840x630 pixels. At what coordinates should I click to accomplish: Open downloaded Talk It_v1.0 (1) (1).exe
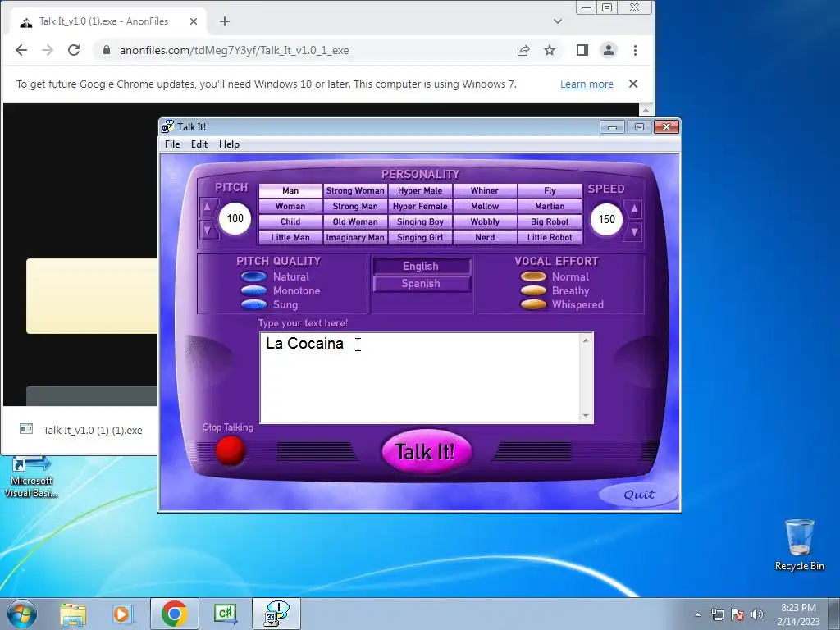pos(81,430)
